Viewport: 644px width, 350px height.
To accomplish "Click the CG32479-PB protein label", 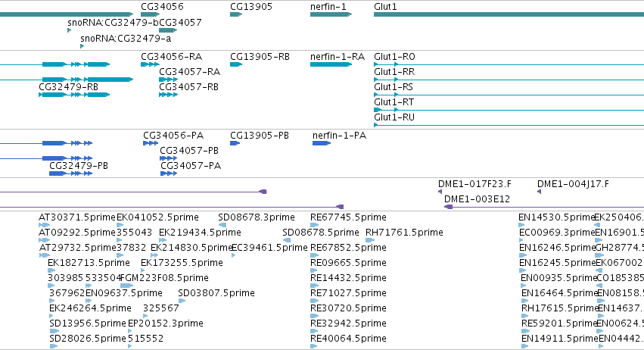I will (79, 166).
